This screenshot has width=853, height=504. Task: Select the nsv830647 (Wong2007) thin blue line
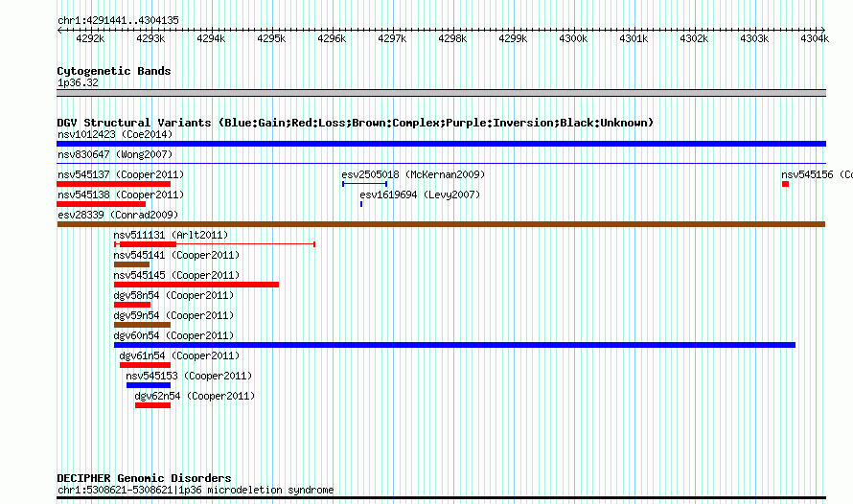441,163
